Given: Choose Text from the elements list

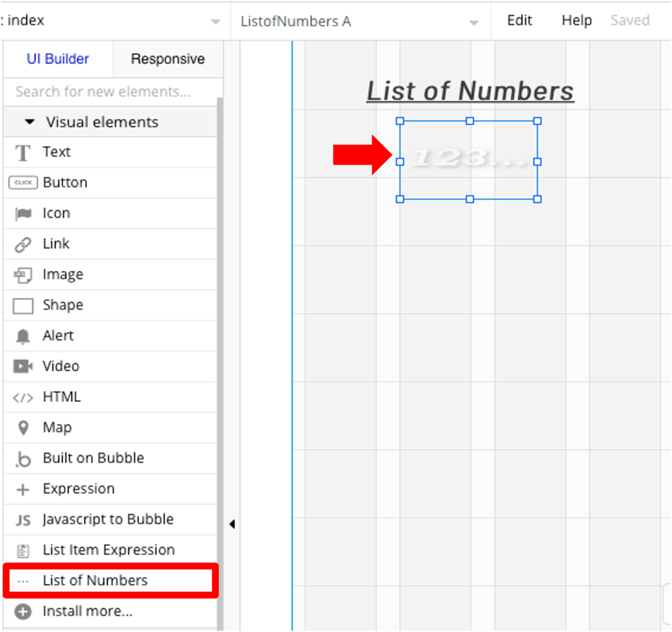Looking at the screenshot, I should [x=110, y=152].
